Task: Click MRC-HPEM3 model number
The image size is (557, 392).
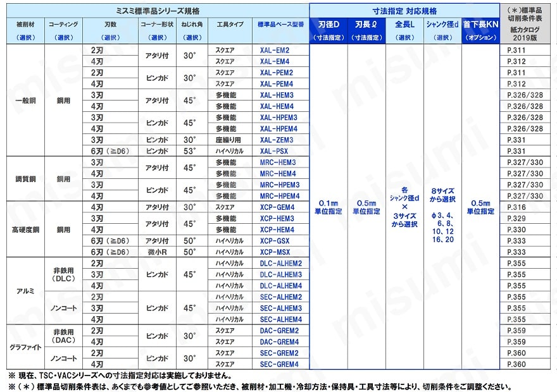Action: tap(280, 185)
